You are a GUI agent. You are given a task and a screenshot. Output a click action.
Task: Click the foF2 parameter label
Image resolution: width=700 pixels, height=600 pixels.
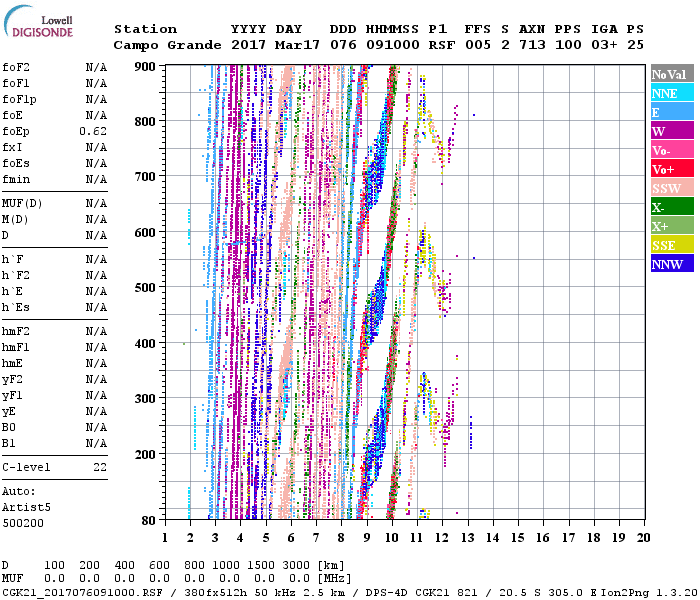click(16, 67)
